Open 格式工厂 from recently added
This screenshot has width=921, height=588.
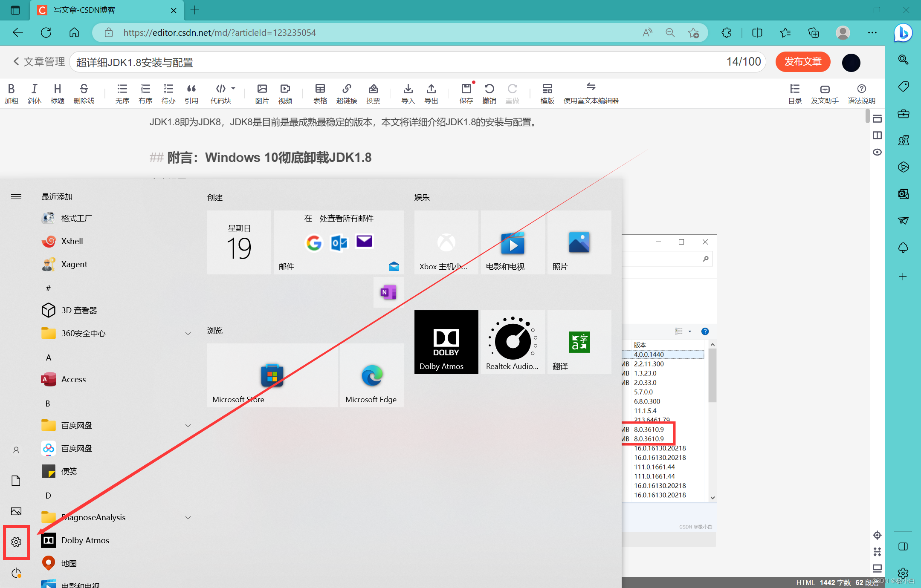coord(115,218)
